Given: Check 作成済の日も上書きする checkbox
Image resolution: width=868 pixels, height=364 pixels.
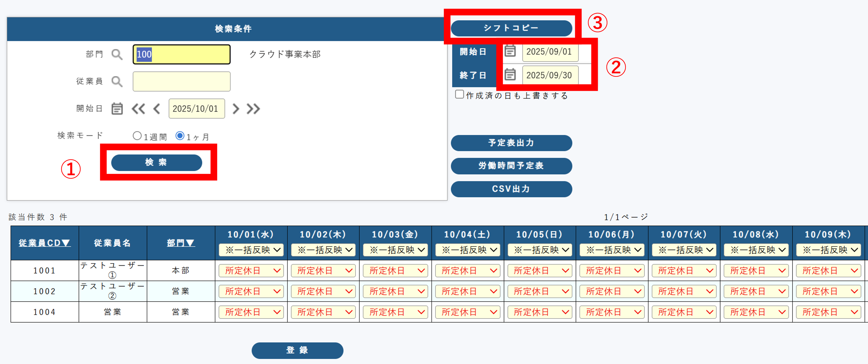Looking at the screenshot, I should pos(459,94).
